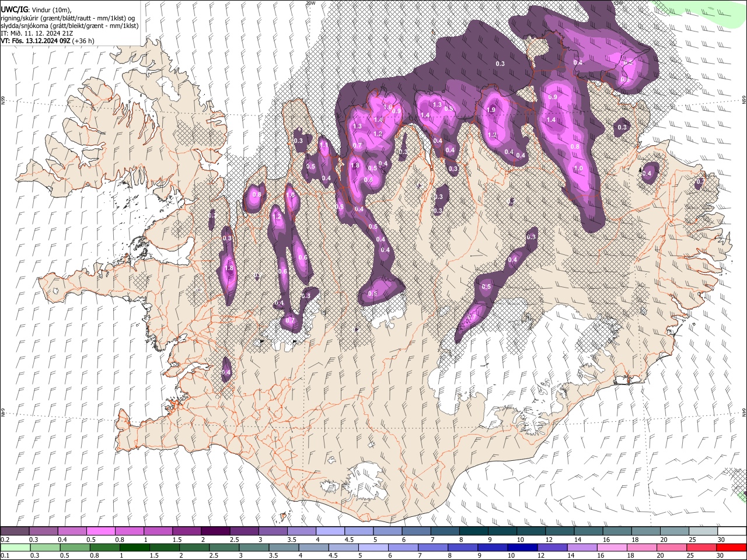Click the 15W longitude label

tap(619, 3)
